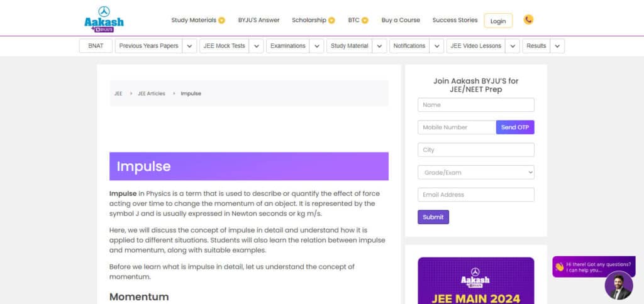Expand the Results dropdown arrow
This screenshot has height=304, width=644.
pyautogui.click(x=557, y=46)
